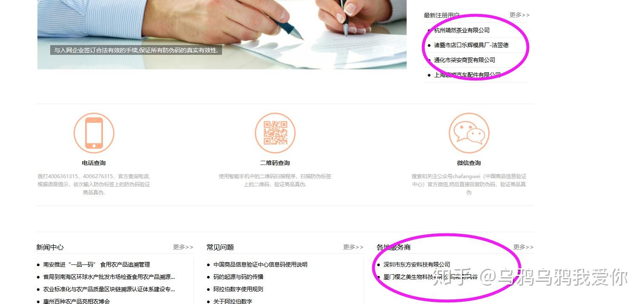Open 深圳市东方安科技有限公司 service provider
644x304 pixels.
pyautogui.click(x=416, y=264)
